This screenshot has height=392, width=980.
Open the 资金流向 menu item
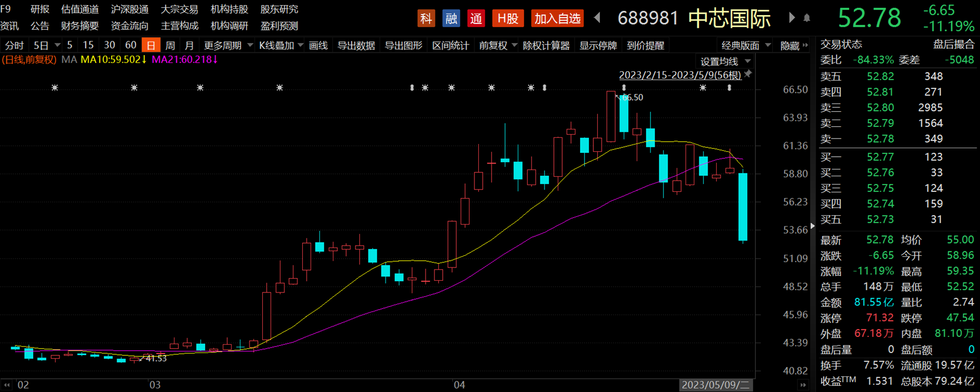tap(129, 26)
